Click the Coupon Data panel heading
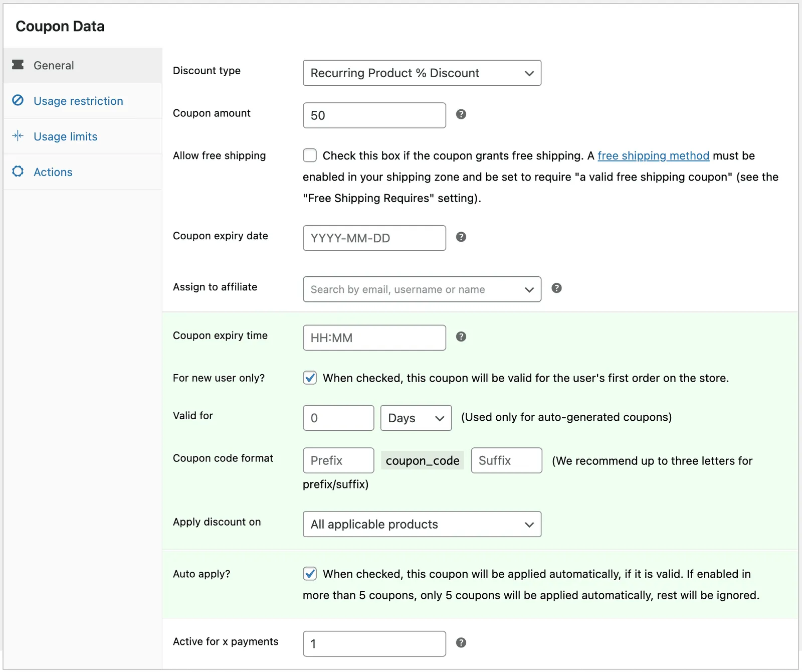The height and width of the screenshot is (672, 802). point(60,26)
